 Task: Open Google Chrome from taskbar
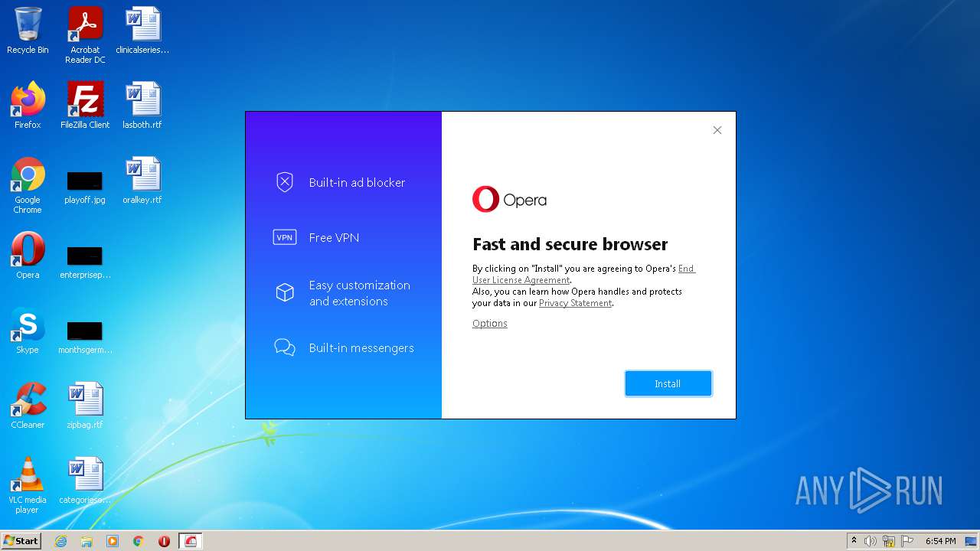pyautogui.click(x=139, y=541)
